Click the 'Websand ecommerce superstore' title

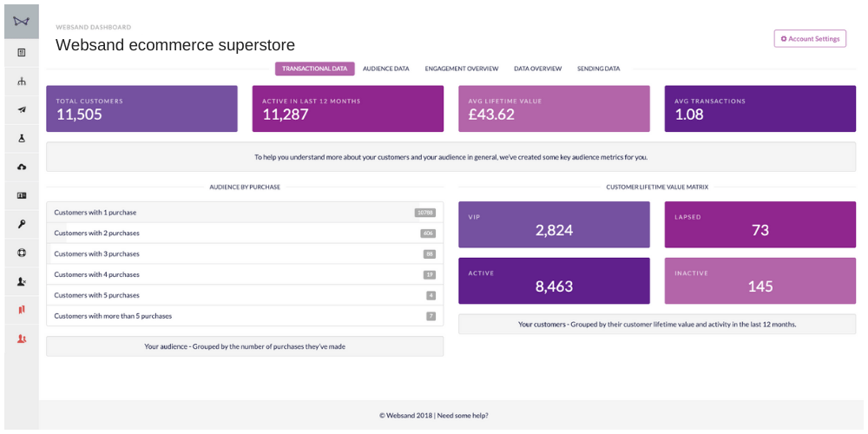pyautogui.click(x=175, y=45)
